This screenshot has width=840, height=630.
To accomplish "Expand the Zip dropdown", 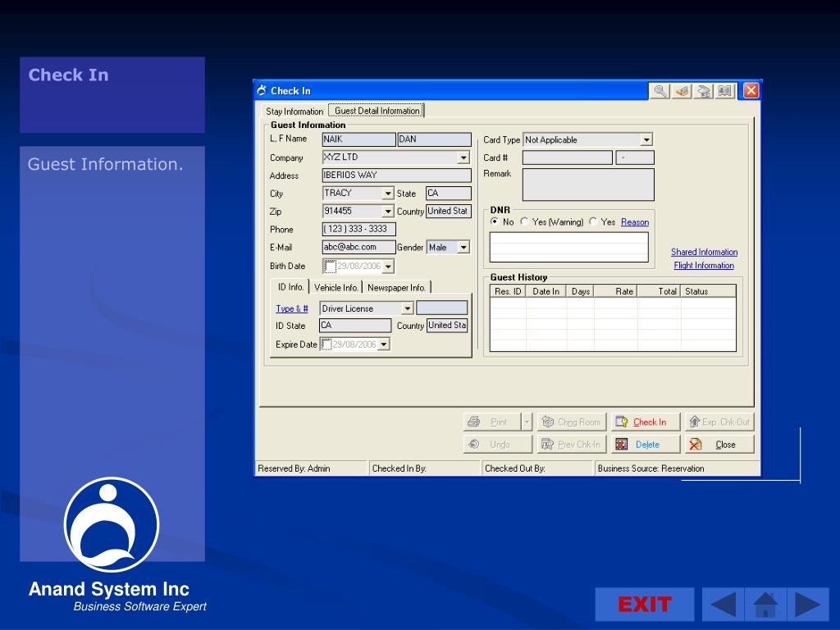I will coord(388,212).
